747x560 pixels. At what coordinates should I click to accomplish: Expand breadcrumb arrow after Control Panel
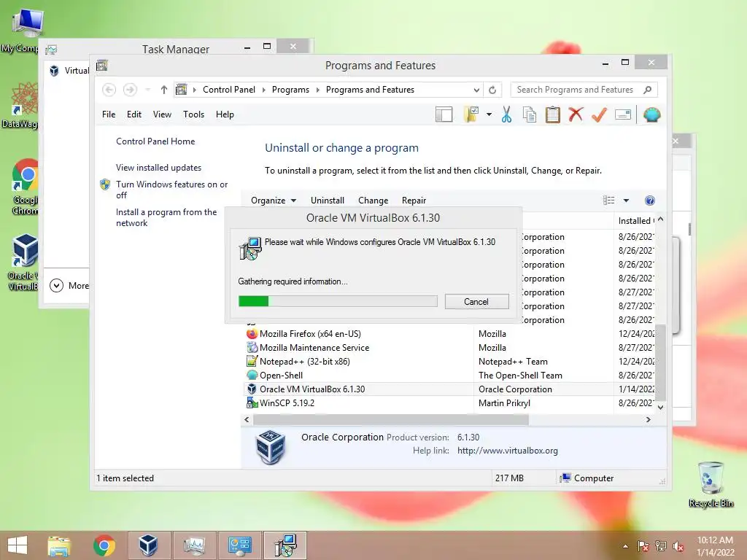(263, 90)
